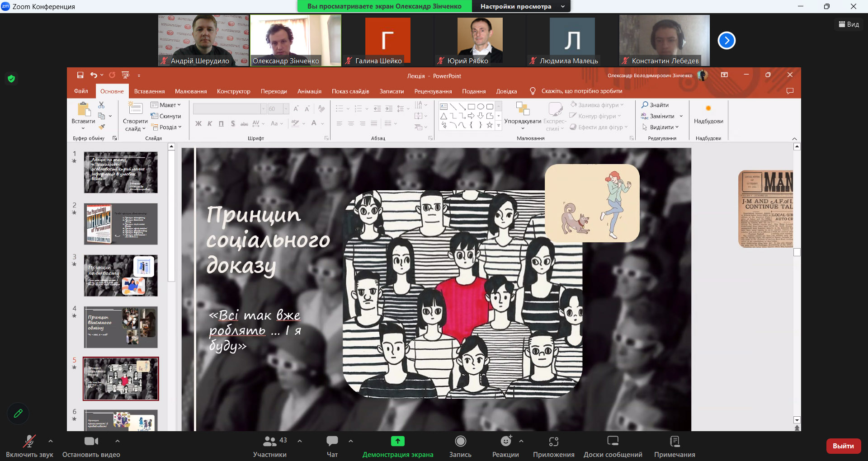
Task: Open the bullets list dropdown
Action: 348,109
